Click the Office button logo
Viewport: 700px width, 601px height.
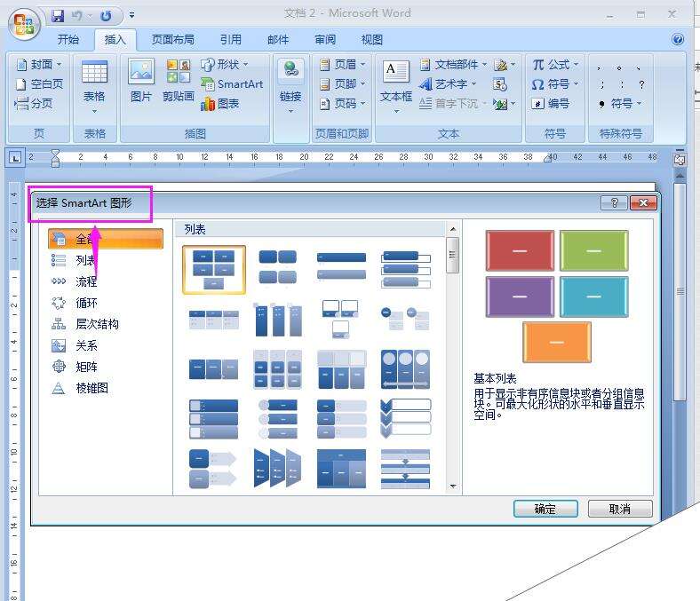point(24,23)
